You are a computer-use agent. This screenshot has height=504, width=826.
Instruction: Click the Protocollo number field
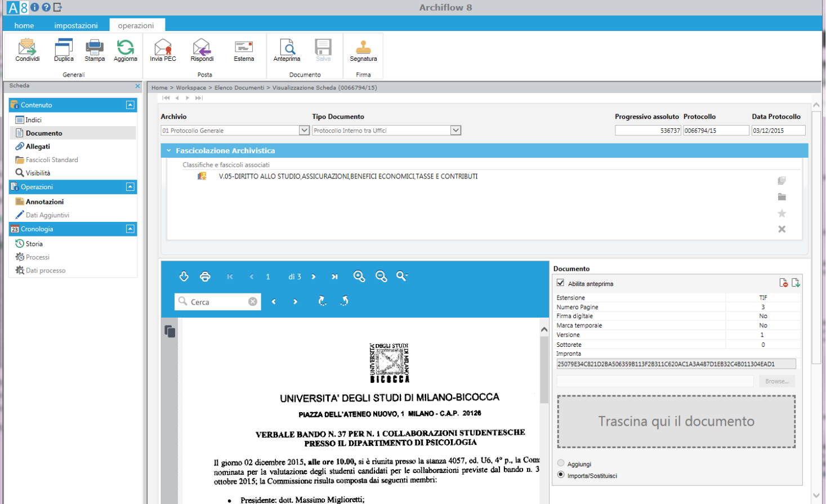coord(716,130)
